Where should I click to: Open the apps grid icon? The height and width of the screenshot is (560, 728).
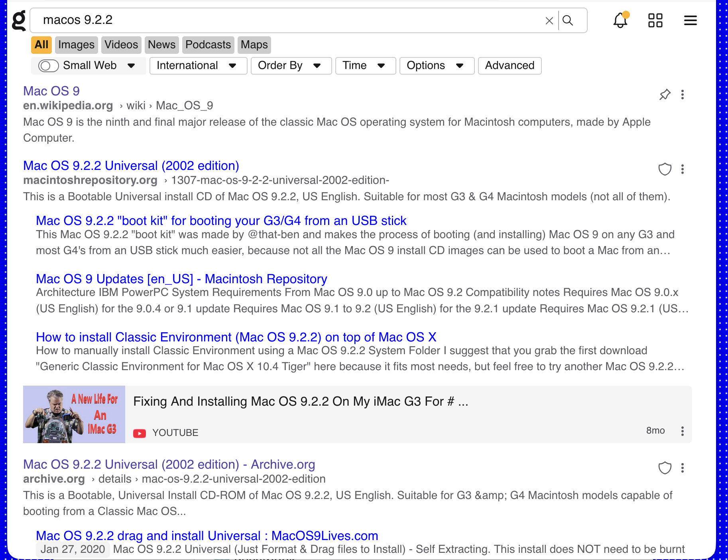point(655,20)
